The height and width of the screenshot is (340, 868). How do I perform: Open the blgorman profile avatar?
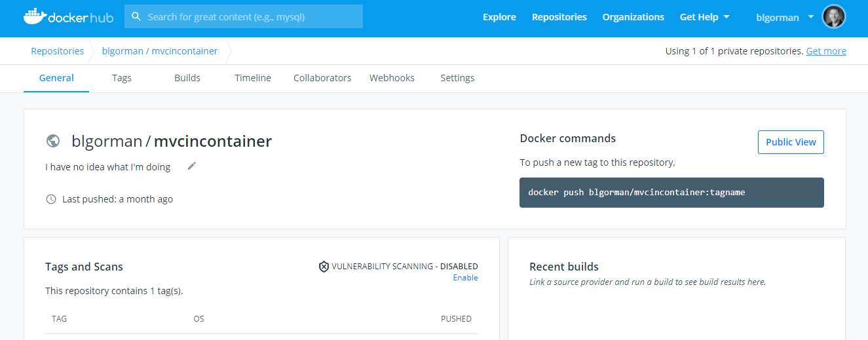click(x=834, y=17)
